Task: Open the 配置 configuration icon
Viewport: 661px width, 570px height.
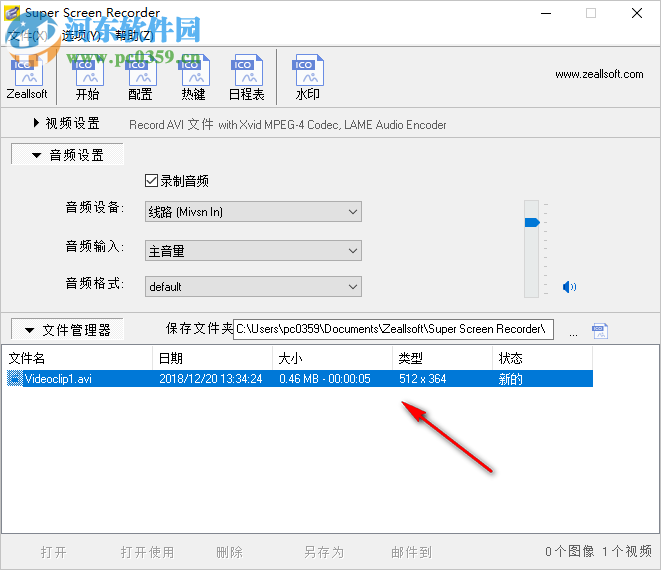Action: pos(140,77)
